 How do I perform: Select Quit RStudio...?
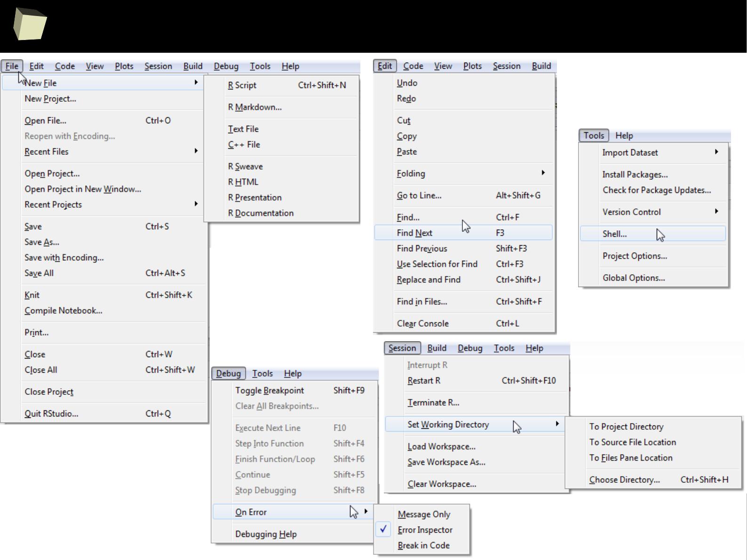(51, 414)
